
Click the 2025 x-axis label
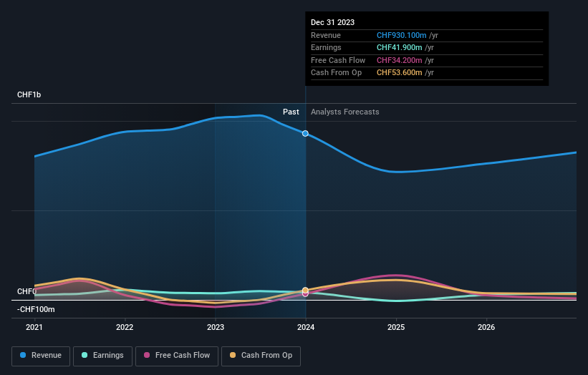396,327
